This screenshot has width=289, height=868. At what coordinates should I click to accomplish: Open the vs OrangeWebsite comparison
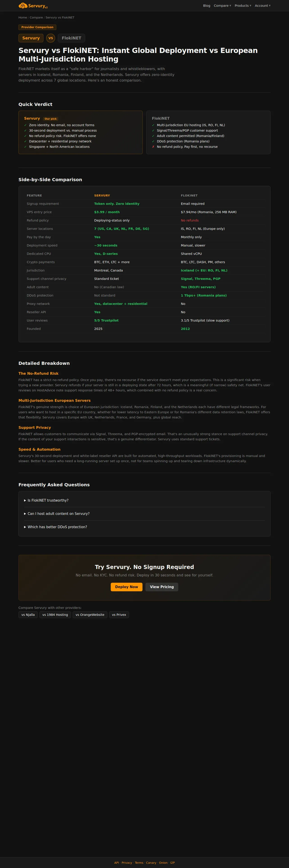point(90,615)
